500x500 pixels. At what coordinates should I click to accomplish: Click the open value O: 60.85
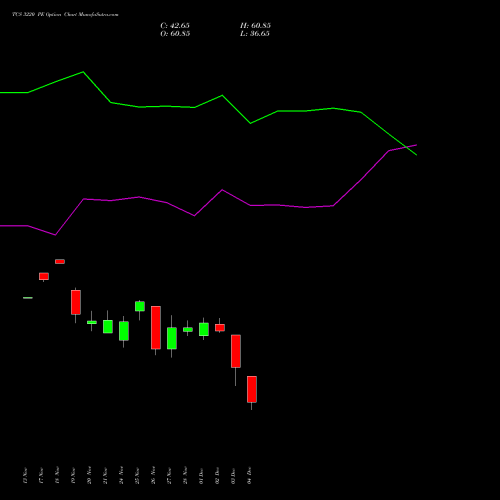(x=175, y=34)
